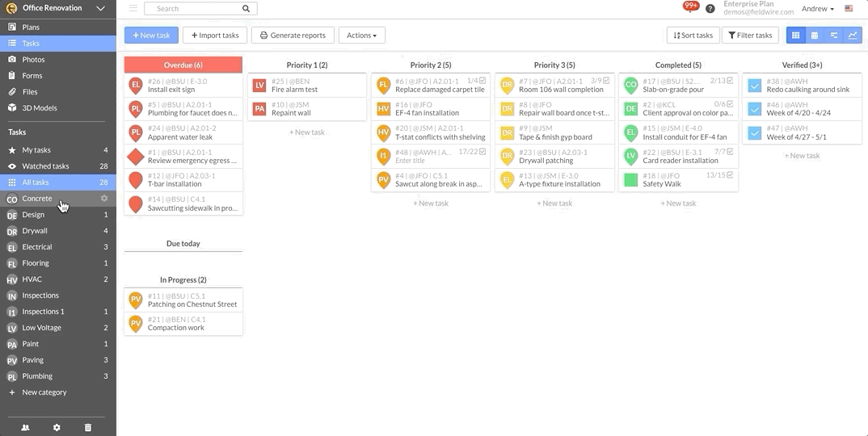
Task: Click 2/13 checklist indicator on Slab-on-grade pour
Action: point(722,81)
